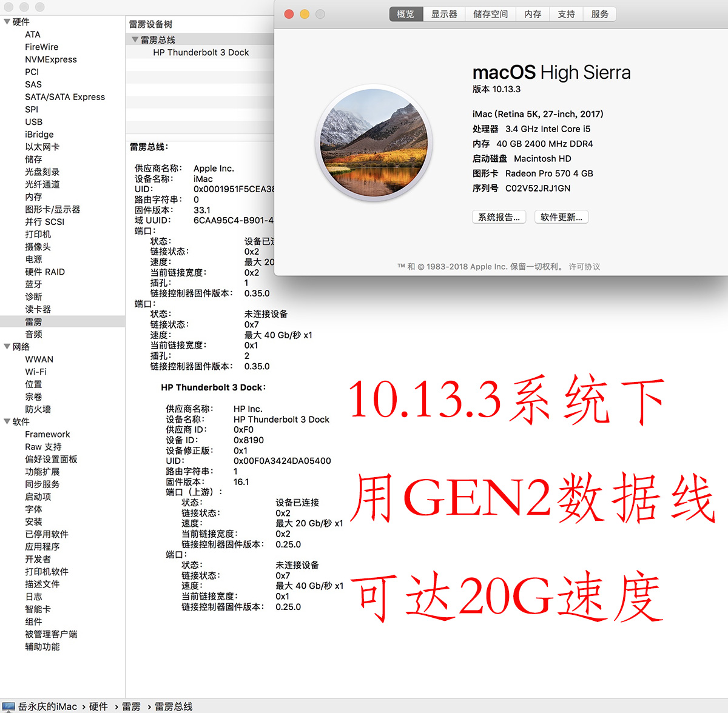The width and height of the screenshot is (728, 713).
Task: Click 雷雳总线 in the bottom path bar
Action: tap(174, 706)
